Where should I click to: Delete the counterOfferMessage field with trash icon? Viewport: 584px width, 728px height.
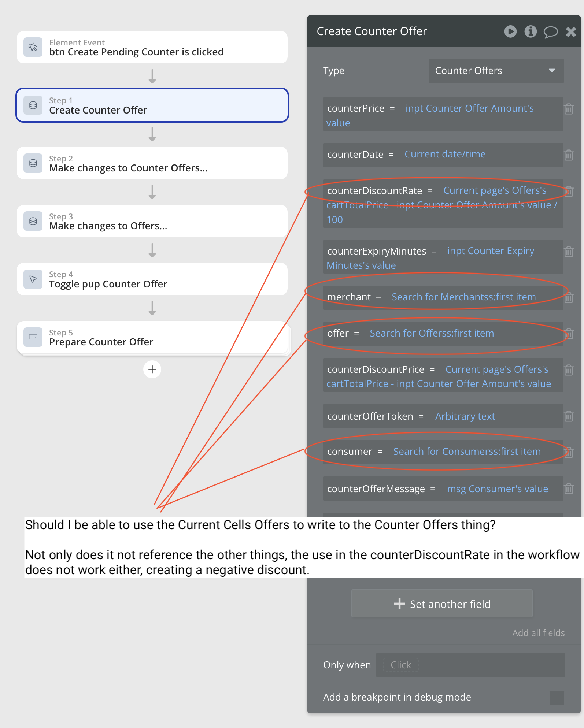tap(569, 489)
